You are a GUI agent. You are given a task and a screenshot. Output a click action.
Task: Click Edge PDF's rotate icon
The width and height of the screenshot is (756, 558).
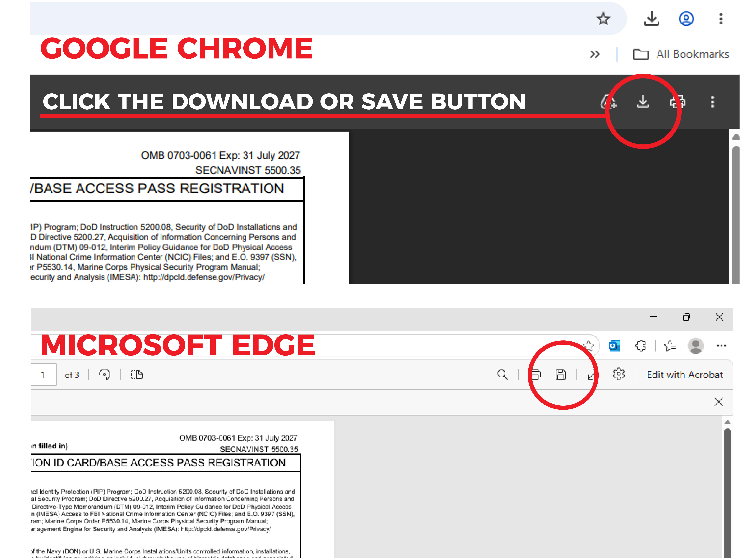point(104,375)
